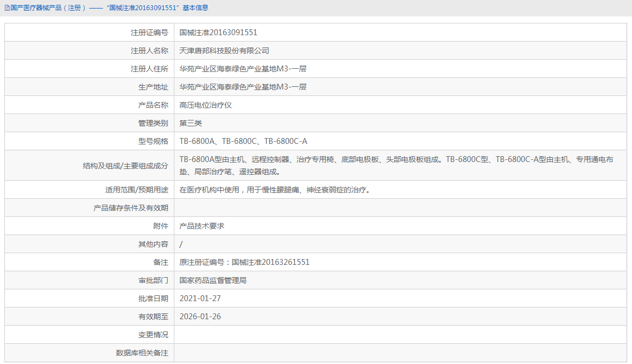Click the 附件 label
This screenshot has height=364, width=632.
click(x=161, y=226)
